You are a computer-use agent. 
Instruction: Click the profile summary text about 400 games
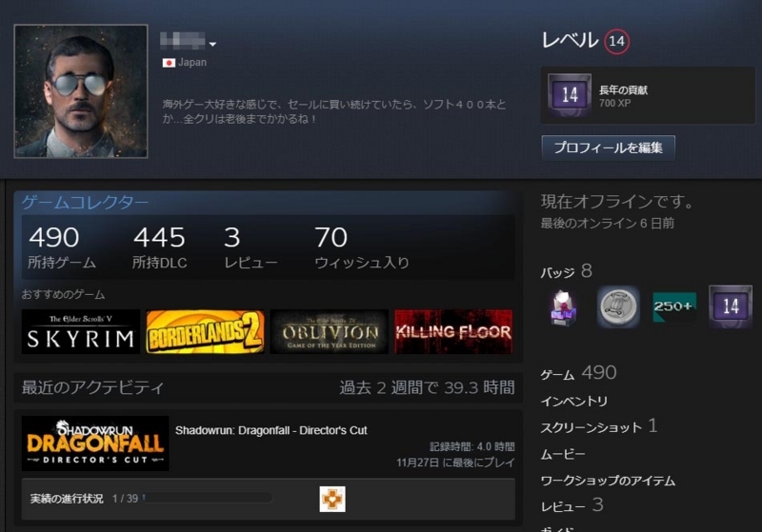point(334,111)
